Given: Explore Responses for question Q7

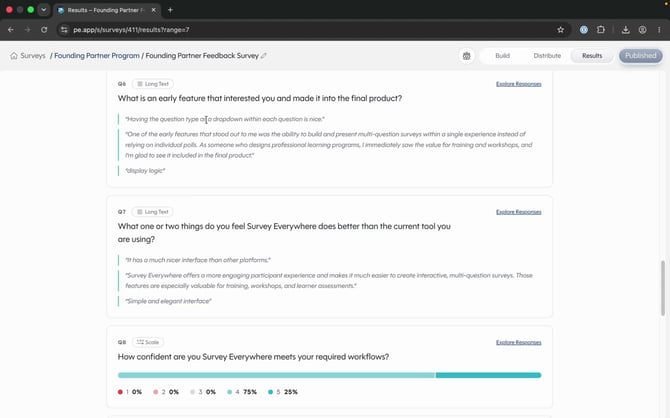Looking at the screenshot, I should [518, 212].
